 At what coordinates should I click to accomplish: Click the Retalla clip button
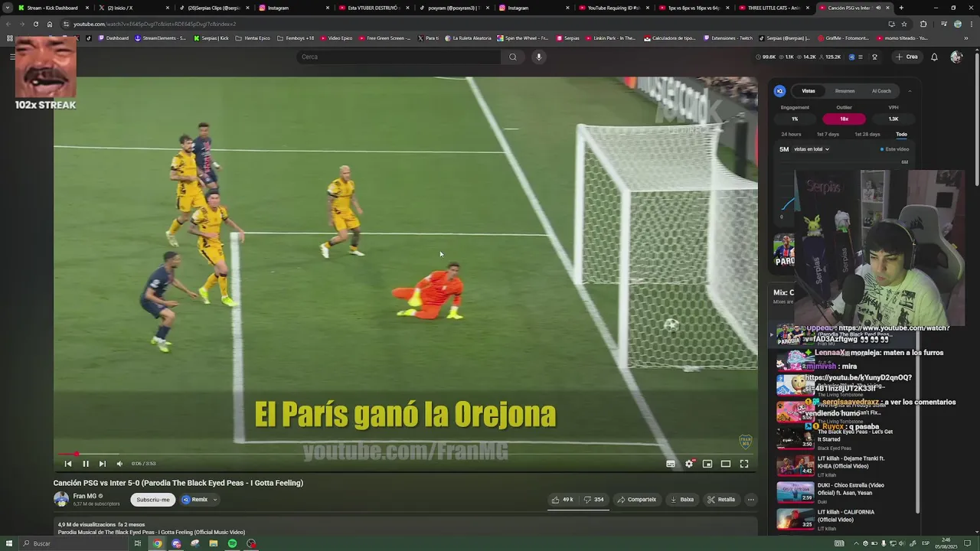(721, 500)
